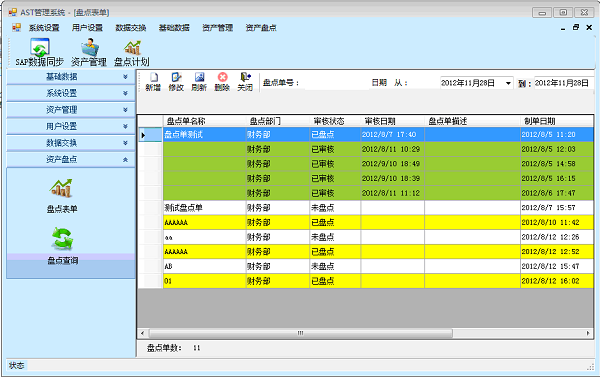Restore the inner child window
600x377 pixels.
pyautogui.click(x=576, y=27)
